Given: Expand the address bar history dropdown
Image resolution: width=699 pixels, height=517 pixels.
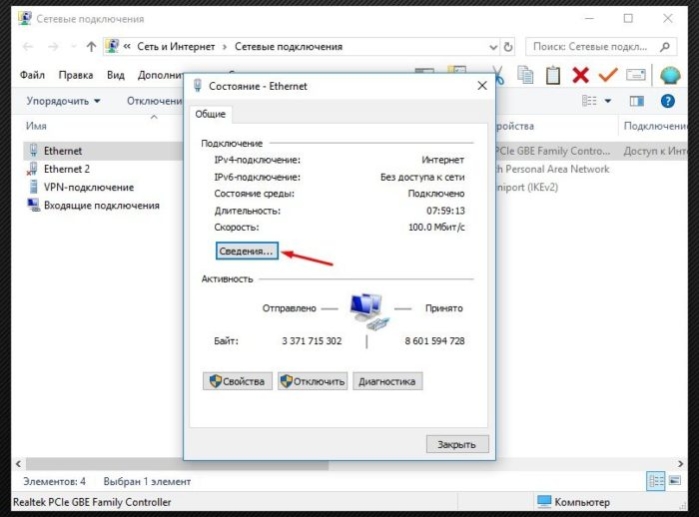Looking at the screenshot, I should coord(493,47).
